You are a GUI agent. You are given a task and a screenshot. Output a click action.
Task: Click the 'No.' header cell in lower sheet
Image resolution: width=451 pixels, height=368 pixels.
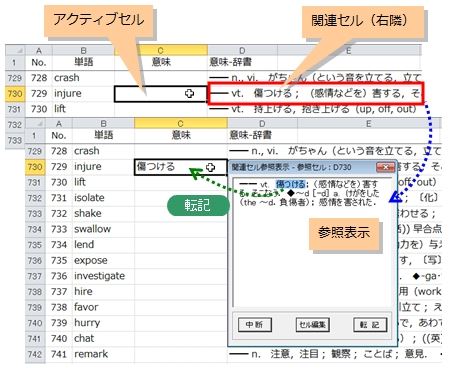coord(59,136)
